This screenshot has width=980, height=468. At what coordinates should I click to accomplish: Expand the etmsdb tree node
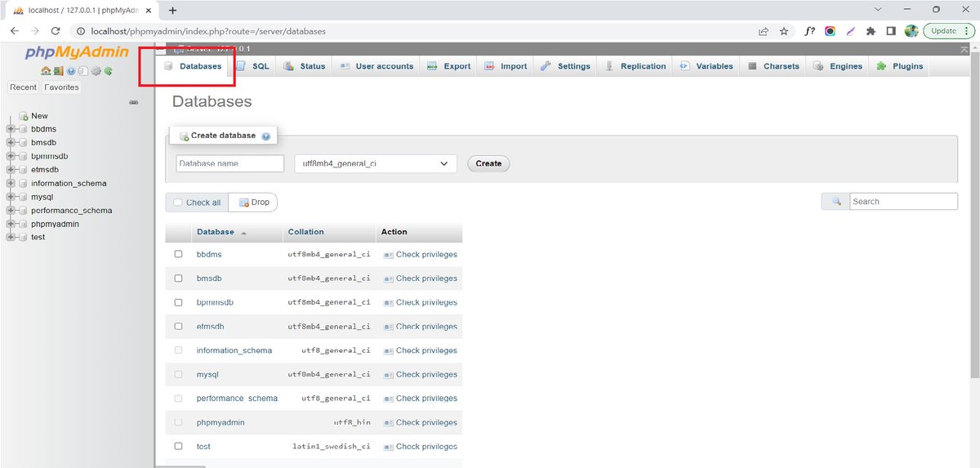(11, 170)
